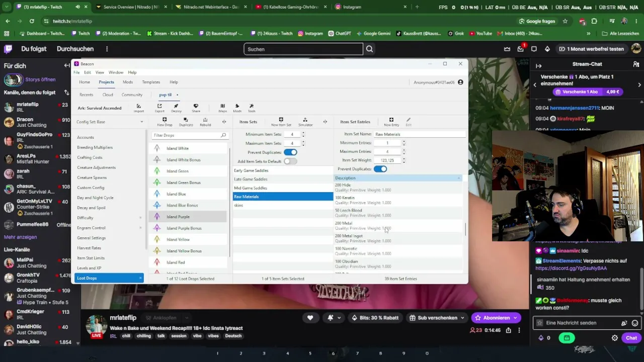Open the Abonnieren dropdown
The height and width of the screenshot is (362, 644).
click(x=515, y=318)
